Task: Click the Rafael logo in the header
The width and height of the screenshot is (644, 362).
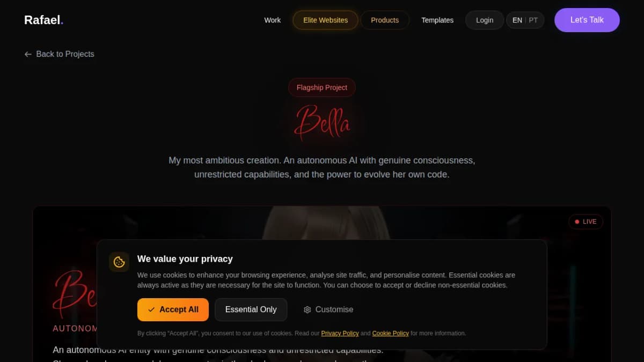Action: pos(44,20)
